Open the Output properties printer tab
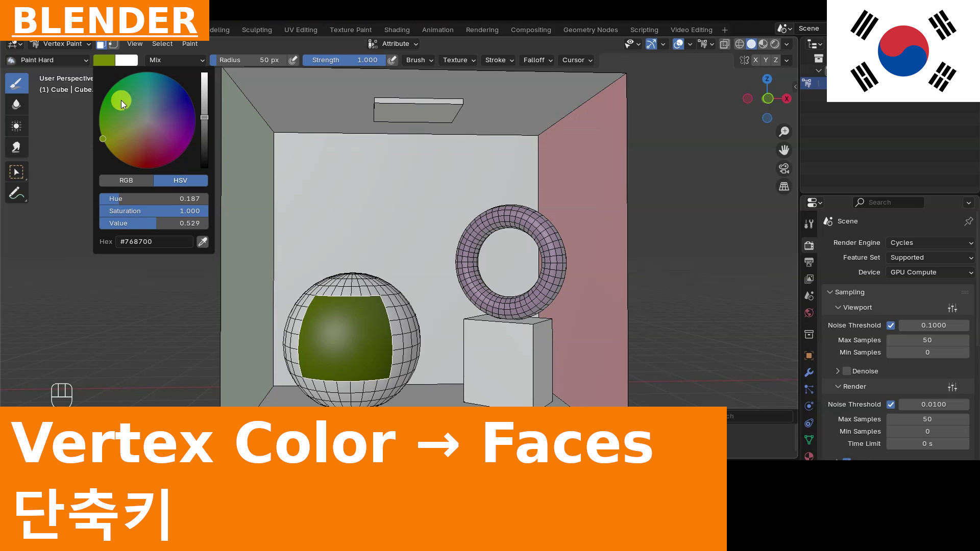The width and height of the screenshot is (980, 551). (x=809, y=262)
